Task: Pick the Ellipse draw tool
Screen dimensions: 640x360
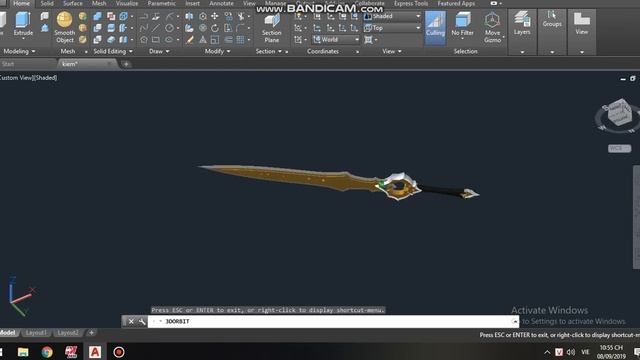Action: click(x=169, y=40)
